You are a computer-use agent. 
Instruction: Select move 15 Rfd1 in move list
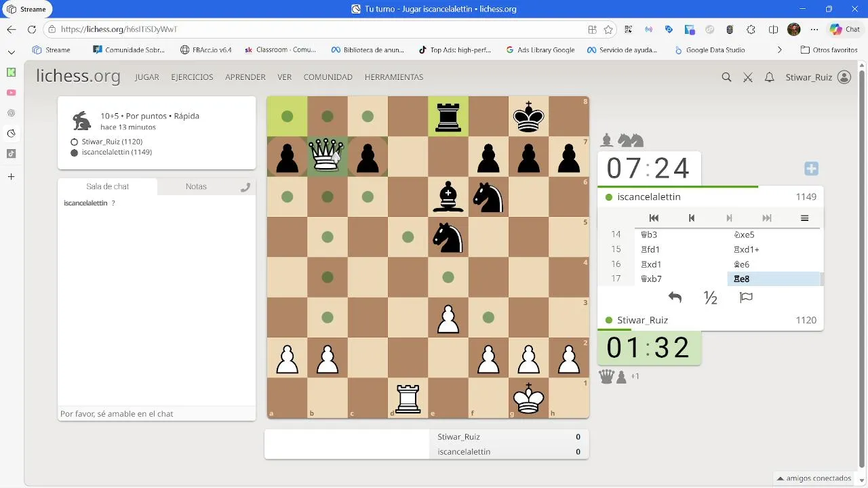click(x=681, y=249)
